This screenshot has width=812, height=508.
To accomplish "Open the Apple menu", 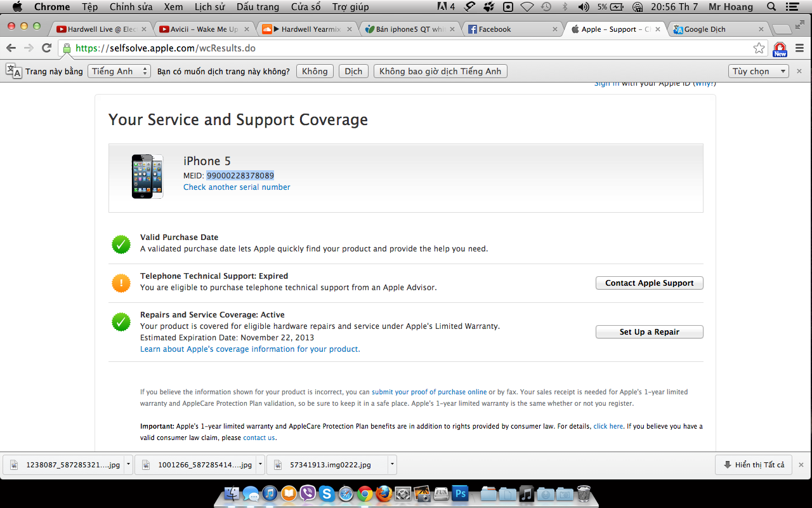I will [x=17, y=7].
